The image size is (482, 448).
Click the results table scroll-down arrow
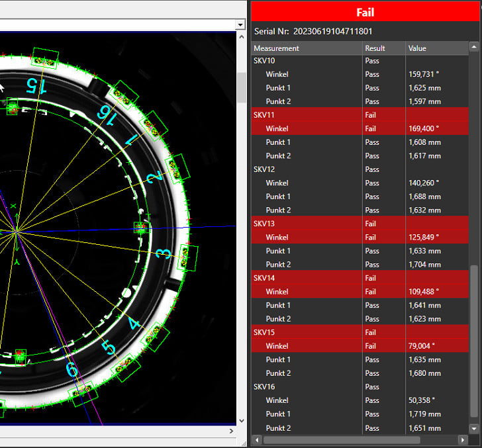(x=473, y=427)
